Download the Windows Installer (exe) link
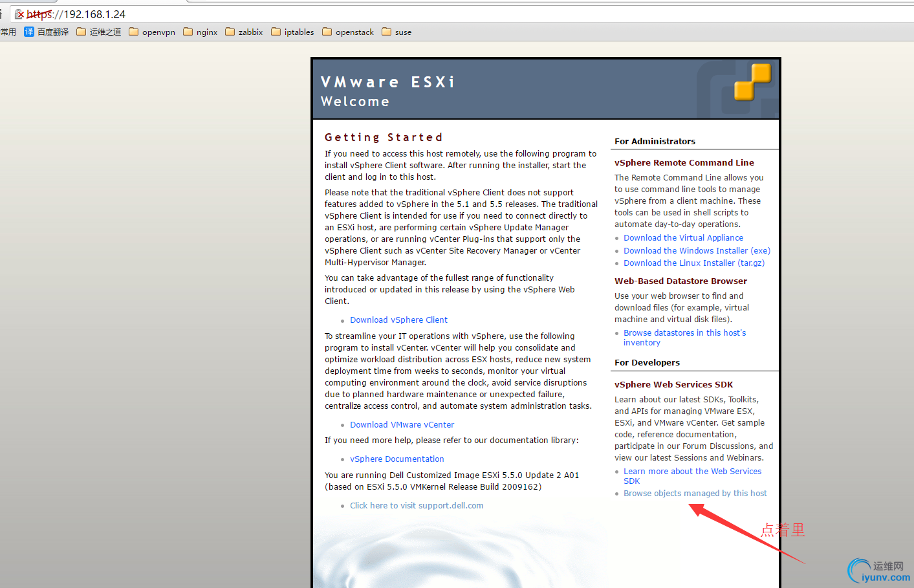Screen dimensions: 914x588 click(x=697, y=251)
